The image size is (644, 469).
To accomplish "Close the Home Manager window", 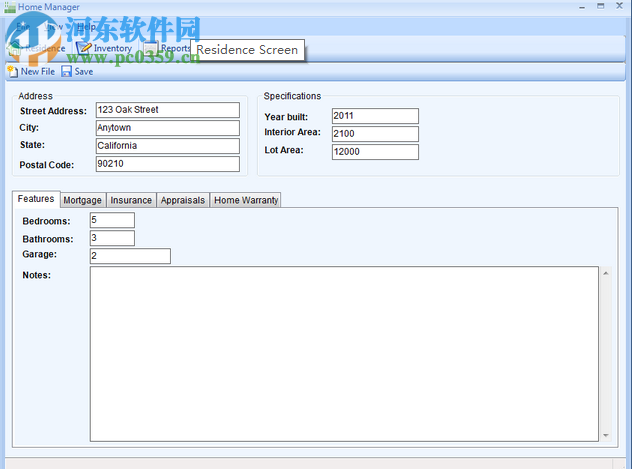I will click(619, 6).
